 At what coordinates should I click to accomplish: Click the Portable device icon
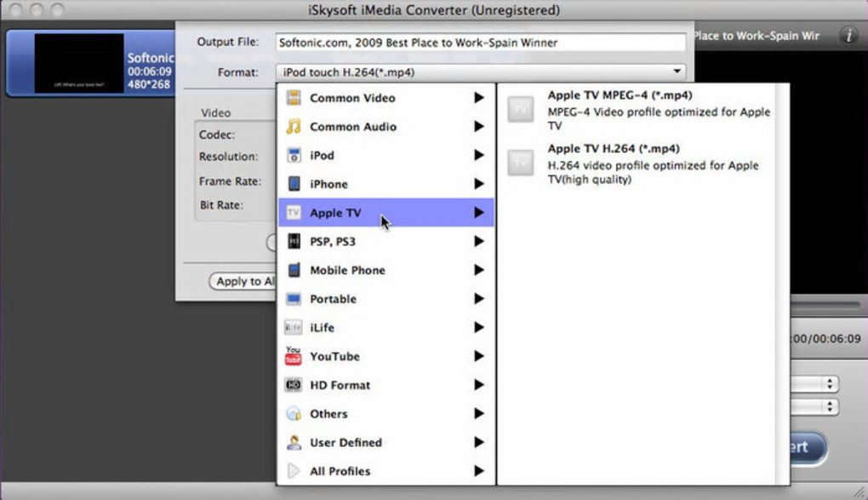[294, 299]
